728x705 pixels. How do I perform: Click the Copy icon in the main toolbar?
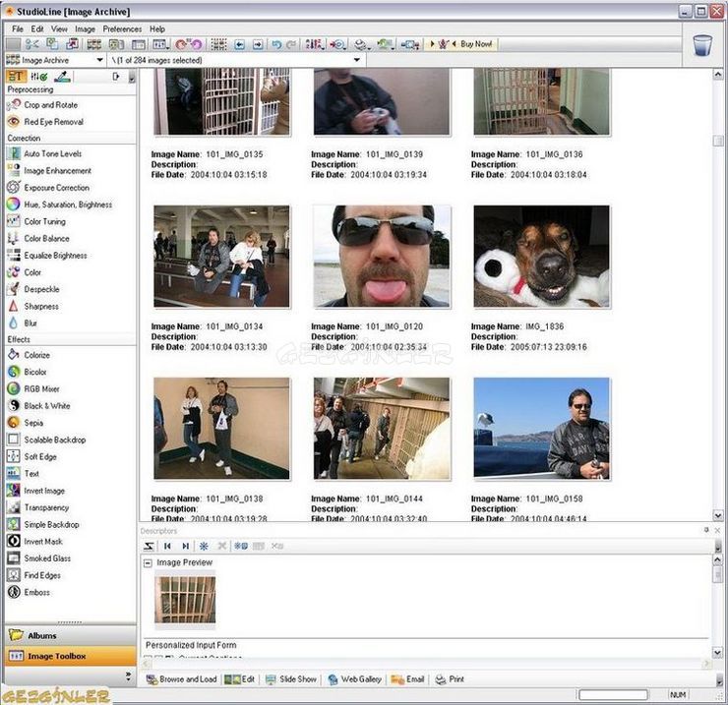pos(52,44)
